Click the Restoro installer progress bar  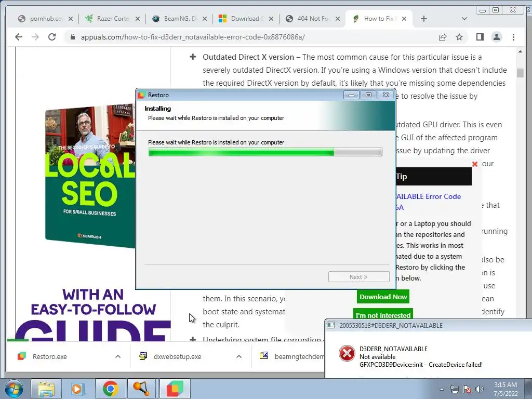point(265,152)
